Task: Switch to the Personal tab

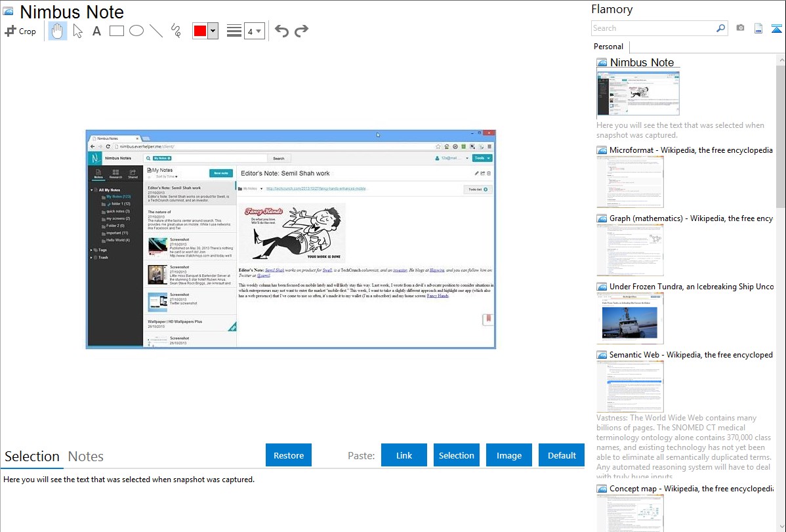Action: coord(608,47)
